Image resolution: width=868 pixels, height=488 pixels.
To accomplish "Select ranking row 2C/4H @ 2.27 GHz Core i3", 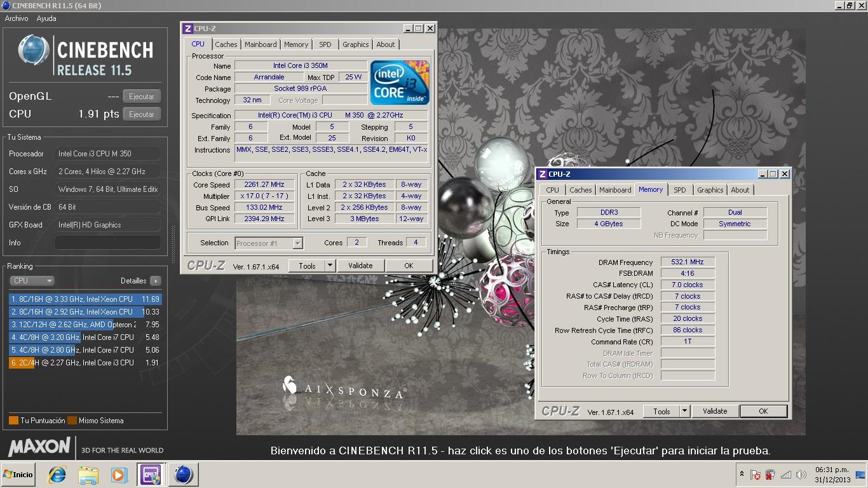I will pos(85,363).
